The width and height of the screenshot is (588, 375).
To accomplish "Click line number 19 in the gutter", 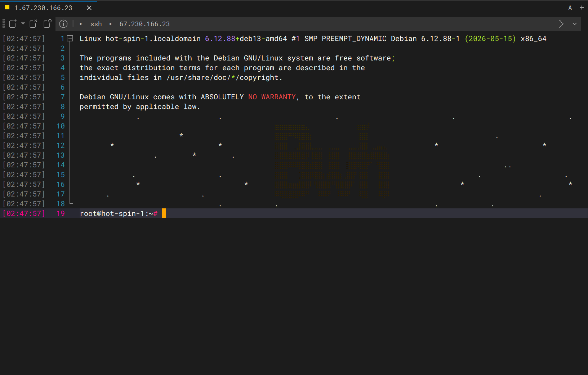I will tap(61, 213).
